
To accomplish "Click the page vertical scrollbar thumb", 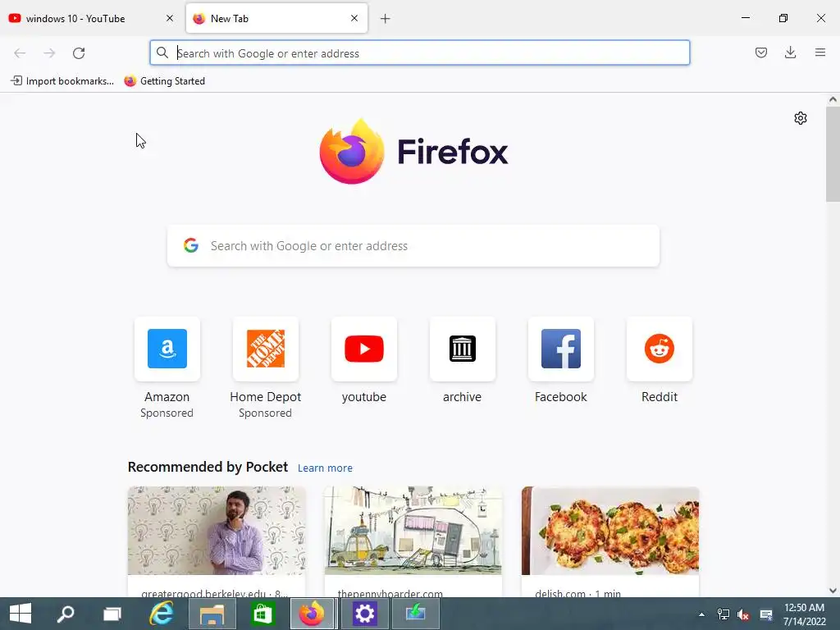I will tap(833, 154).
